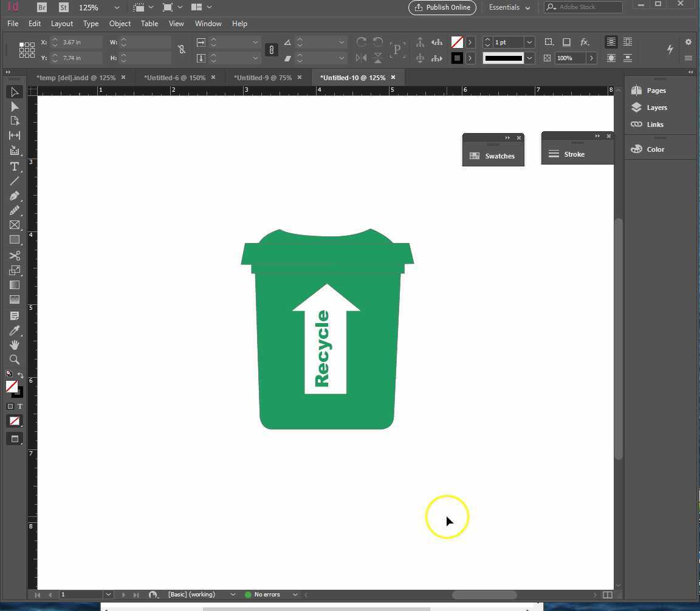The height and width of the screenshot is (611, 700).
Task: Open the Object menu
Action: pyautogui.click(x=120, y=23)
